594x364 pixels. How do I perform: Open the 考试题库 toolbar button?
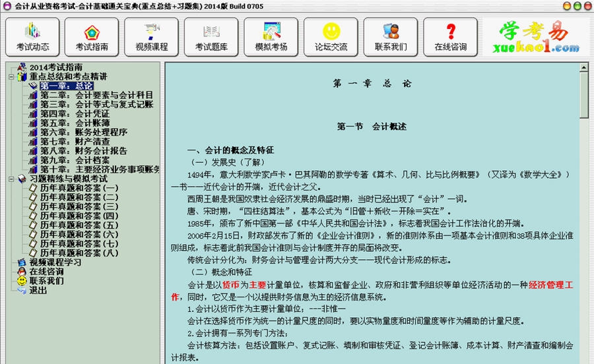(x=211, y=37)
